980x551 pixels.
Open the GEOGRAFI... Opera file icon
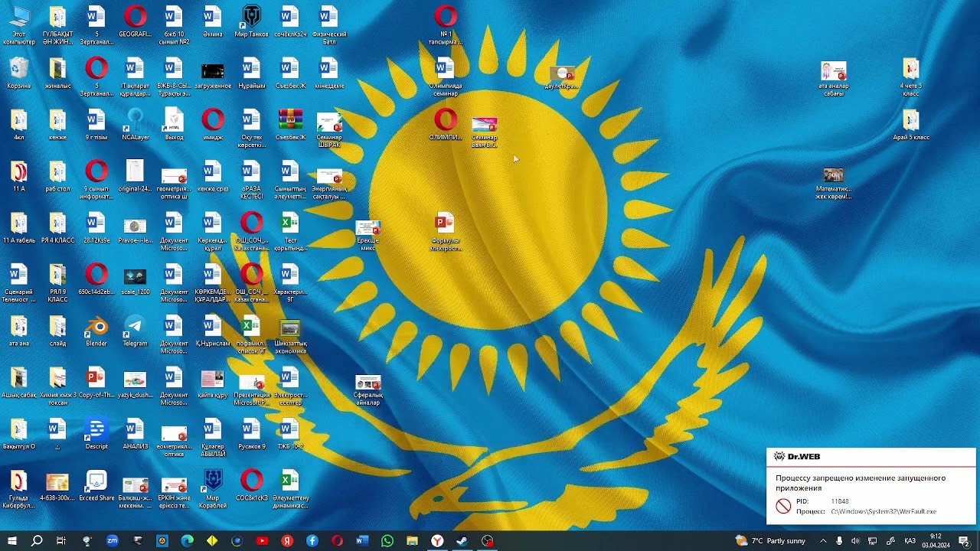(x=136, y=23)
